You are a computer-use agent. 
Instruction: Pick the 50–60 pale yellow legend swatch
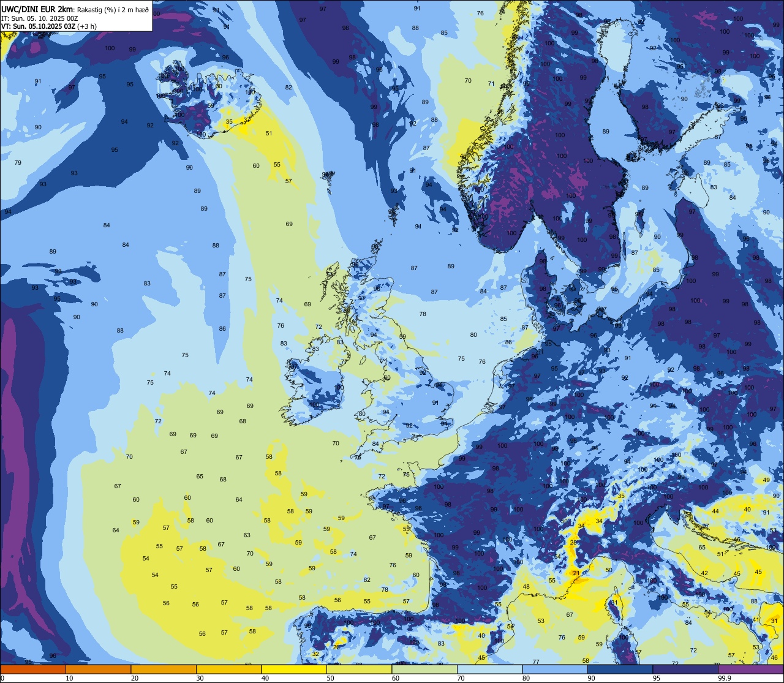coord(359,669)
